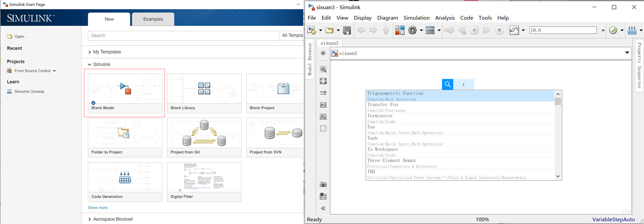Open the Simulation Data Inspector icon

514,30
